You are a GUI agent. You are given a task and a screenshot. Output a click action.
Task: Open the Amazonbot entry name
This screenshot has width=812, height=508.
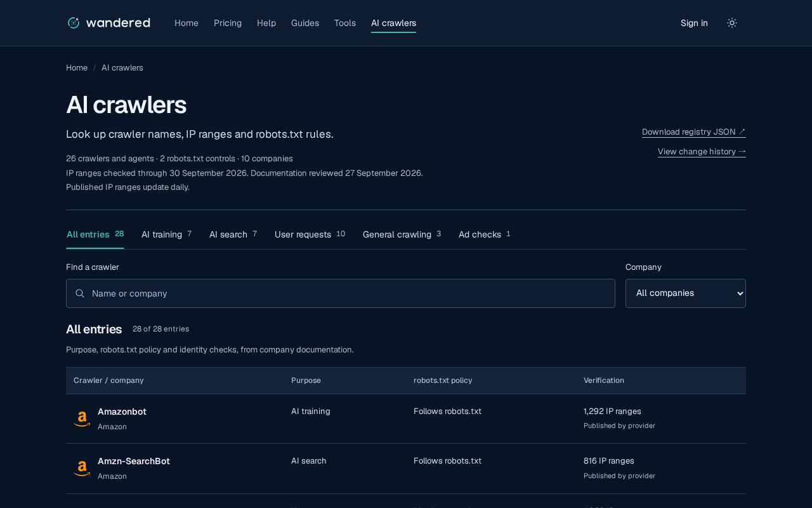122,411
